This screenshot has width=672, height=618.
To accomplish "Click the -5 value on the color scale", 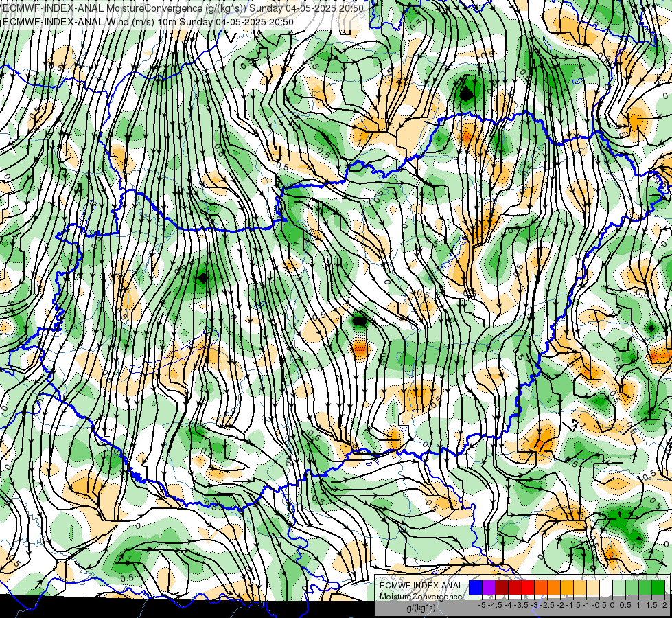I will pos(482,605).
